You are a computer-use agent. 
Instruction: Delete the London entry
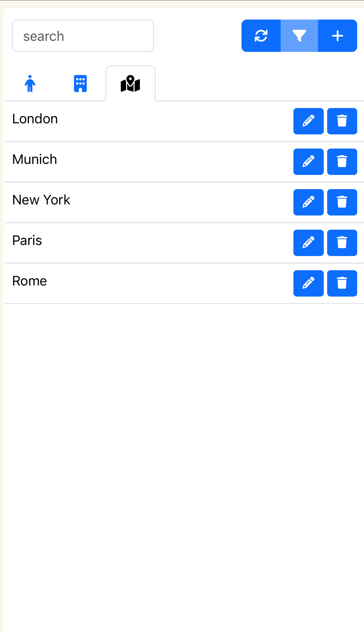(342, 121)
